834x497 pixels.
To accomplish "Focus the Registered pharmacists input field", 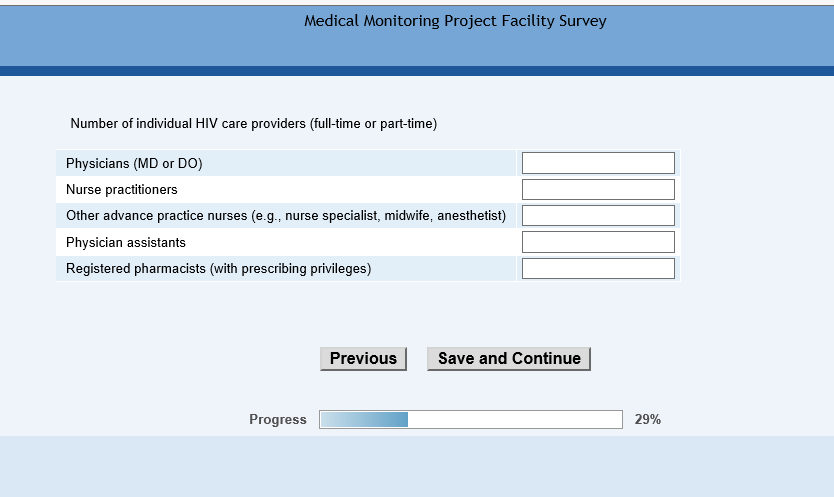I will point(598,268).
